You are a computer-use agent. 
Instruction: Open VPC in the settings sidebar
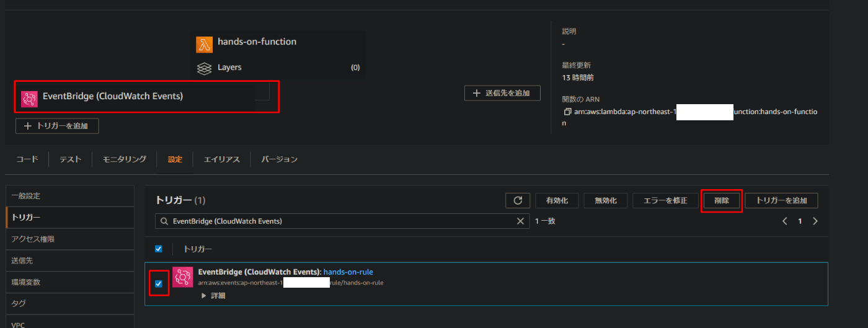pos(70,322)
